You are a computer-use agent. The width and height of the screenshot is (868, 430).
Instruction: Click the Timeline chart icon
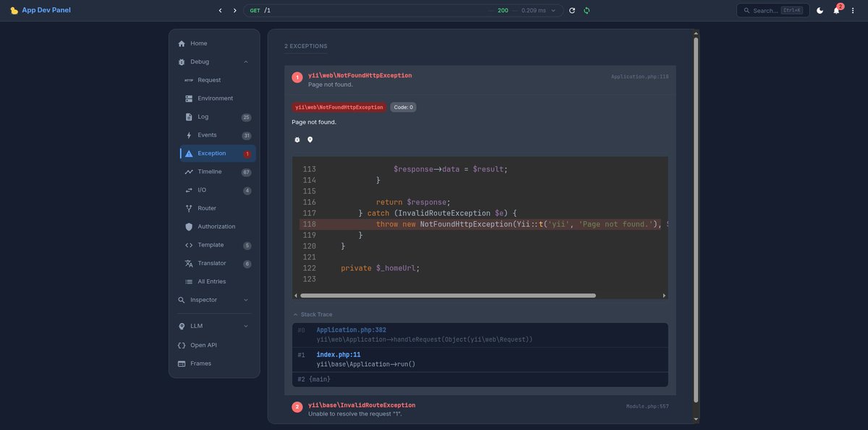pyautogui.click(x=189, y=172)
